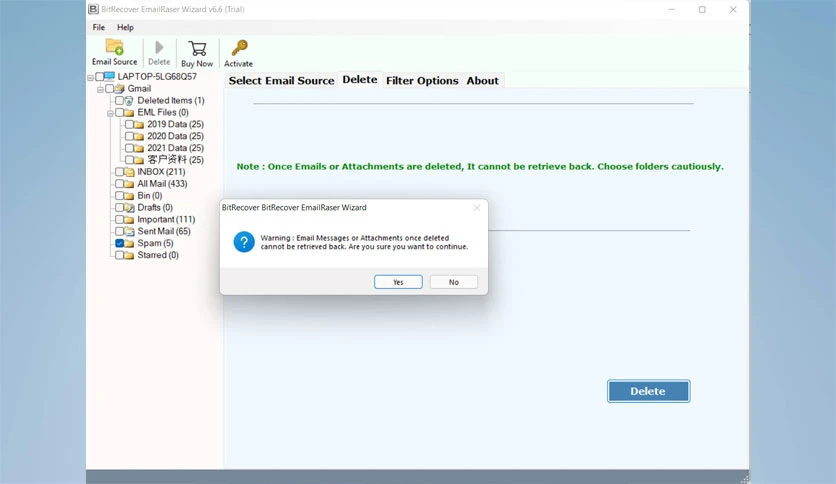The width and height of the screenshot is (836, 484).
Task: Click the Drafts folder icon
Action: (x=129, y=207)
